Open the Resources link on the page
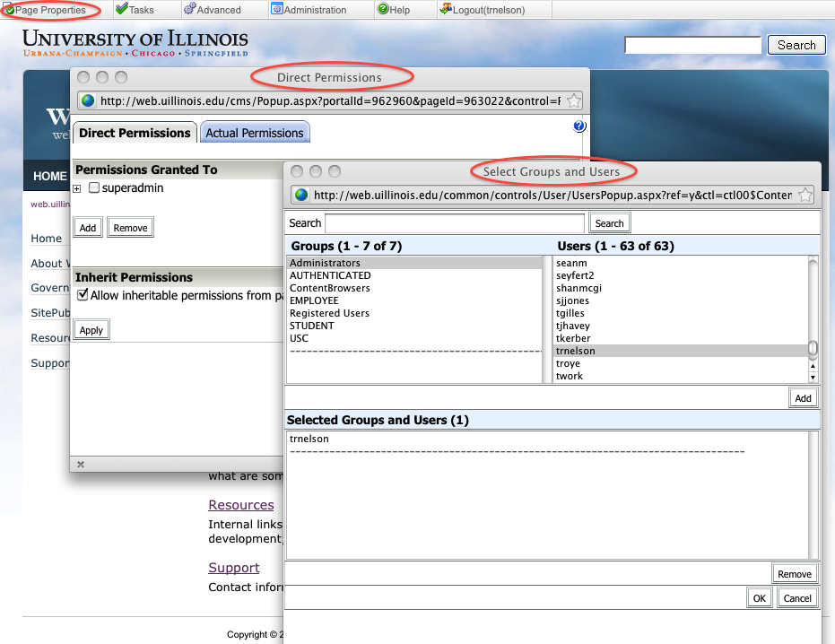The width and height of the screenshot is (835, 644). coord(241,505)
